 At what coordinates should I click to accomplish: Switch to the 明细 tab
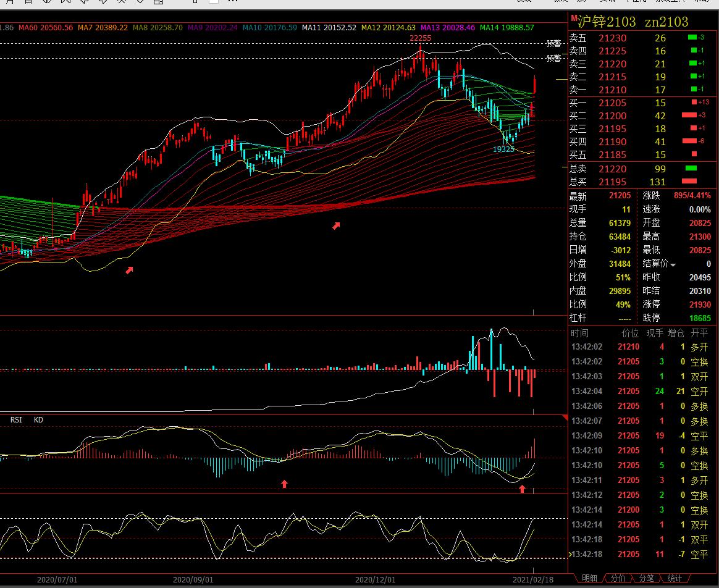589,578
